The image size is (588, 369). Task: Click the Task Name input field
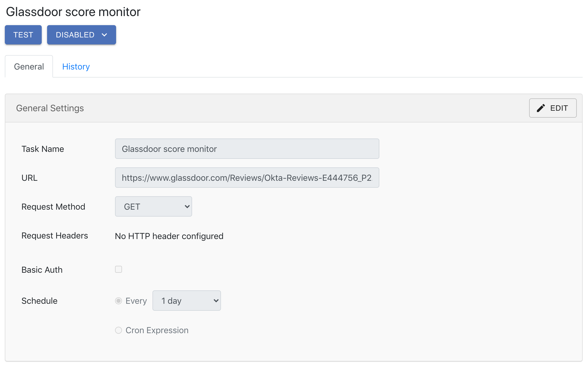click(x=247, y=149)
